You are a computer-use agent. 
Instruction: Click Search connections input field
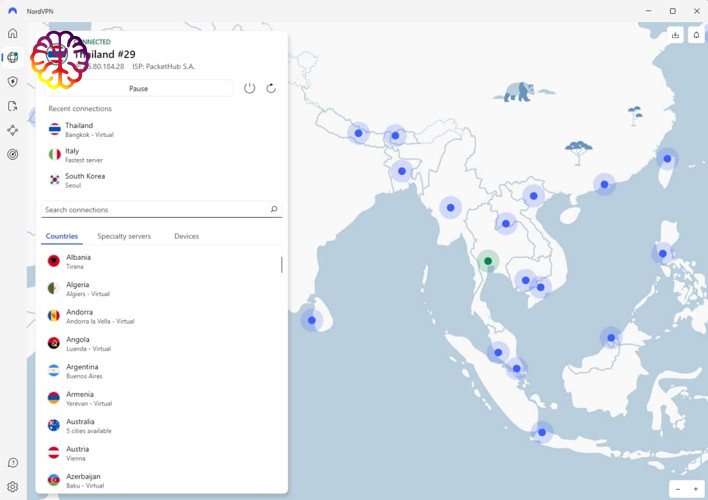pyautogui.click(x=162, y=210)
